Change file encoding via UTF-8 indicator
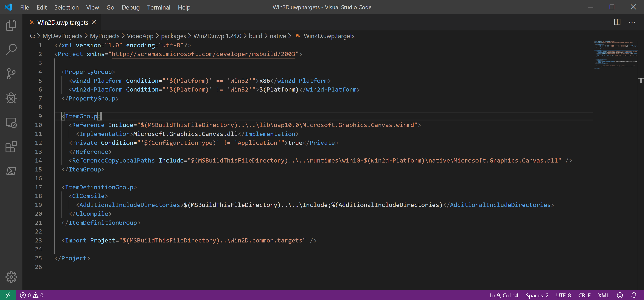Image resolution: width=644 pixels, height=300 pixels. (563, 295)
